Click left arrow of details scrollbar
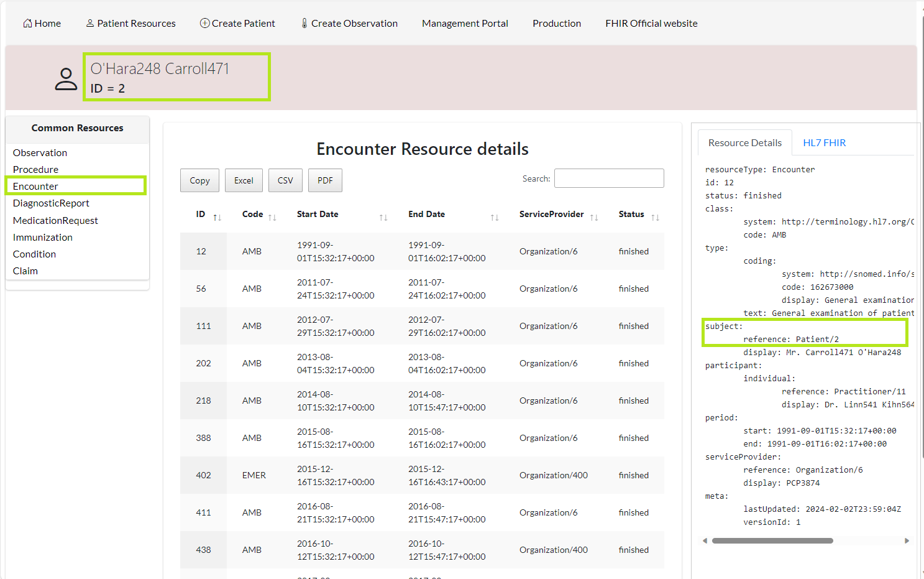 click(705, 540)
